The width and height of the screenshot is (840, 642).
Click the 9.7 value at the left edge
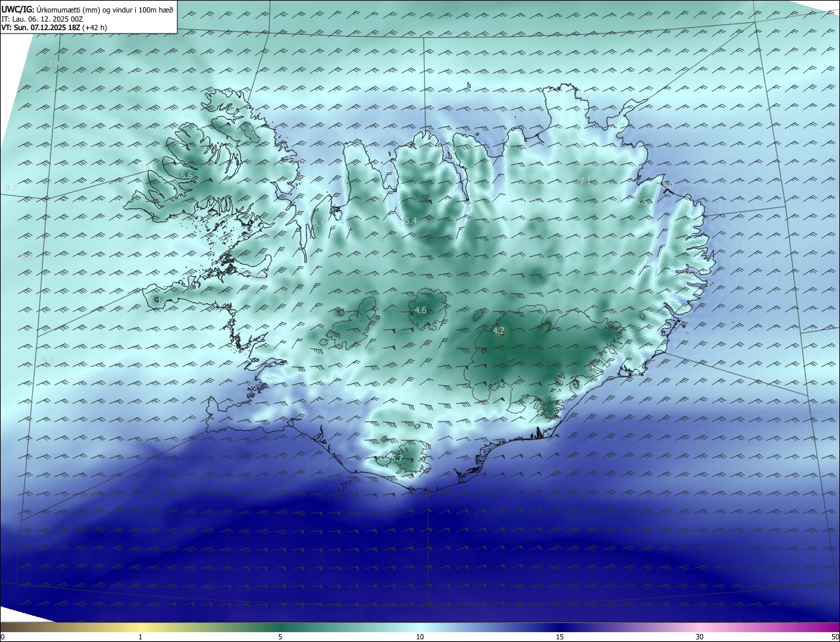tap(11, 188)
